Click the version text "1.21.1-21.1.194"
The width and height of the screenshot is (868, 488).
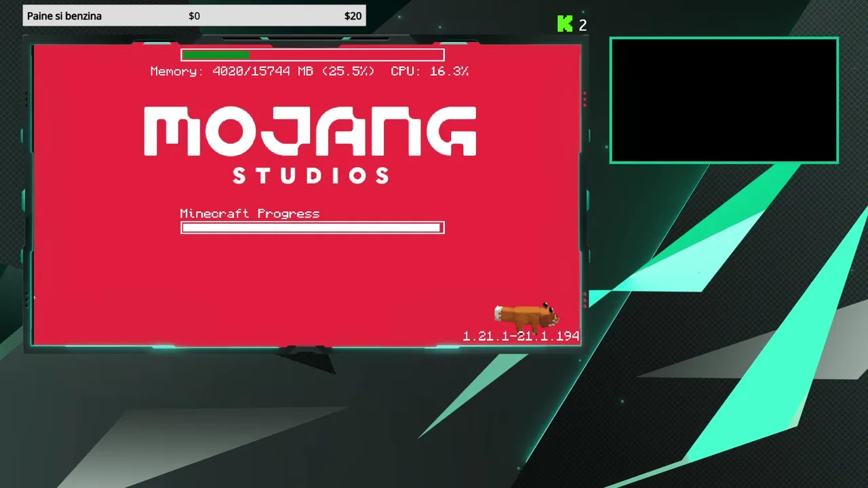point(521,336)
